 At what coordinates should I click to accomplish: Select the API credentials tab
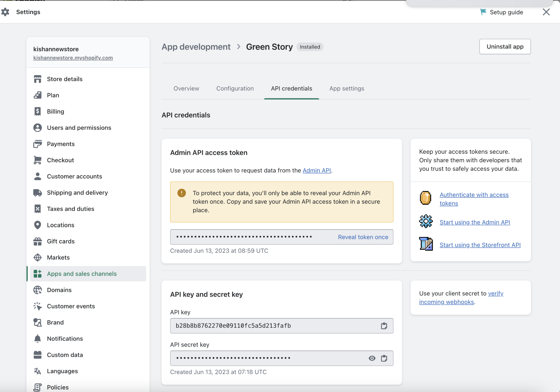[x=292, y=88]
